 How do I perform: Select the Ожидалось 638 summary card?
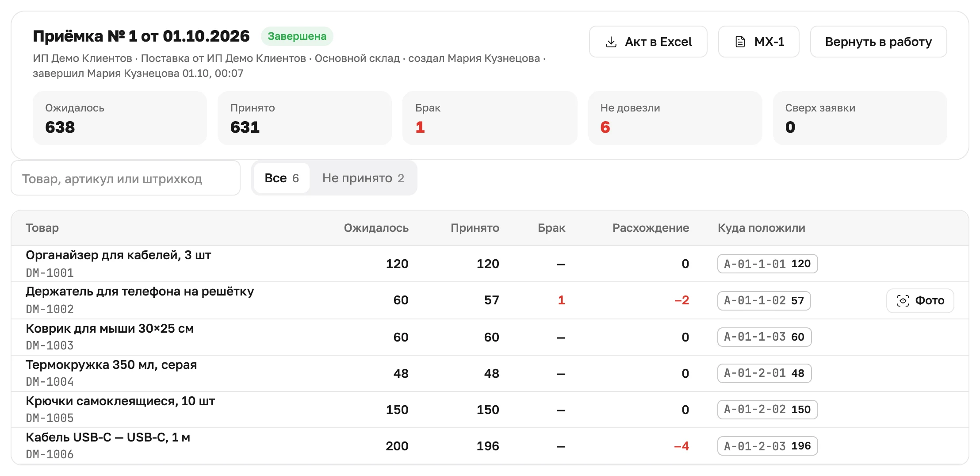[x=119, y=118]
